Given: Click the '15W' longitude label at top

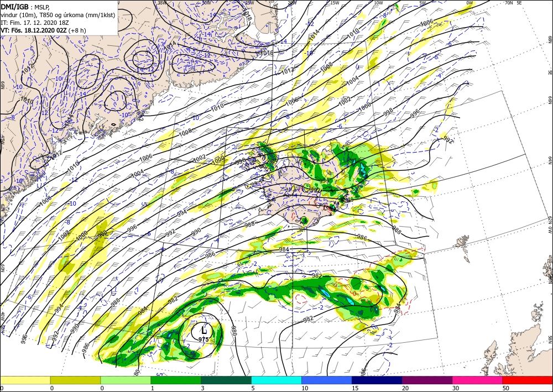Looking at the screenshot, I should click(x=335, y=3).
